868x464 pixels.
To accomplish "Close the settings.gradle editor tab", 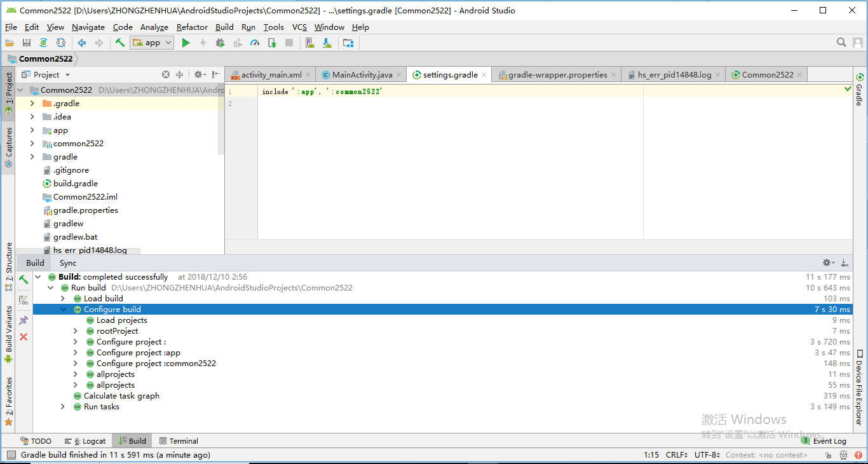I will (484, 74).
